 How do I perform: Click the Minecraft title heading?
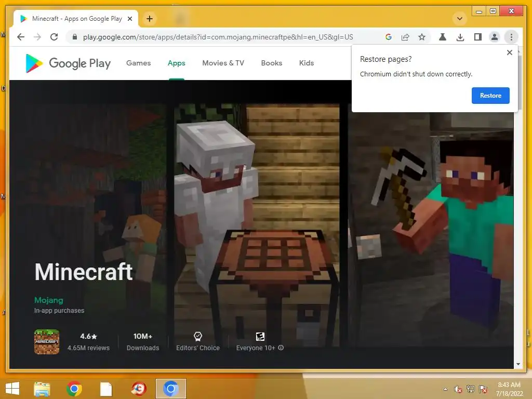click(84, 272)
